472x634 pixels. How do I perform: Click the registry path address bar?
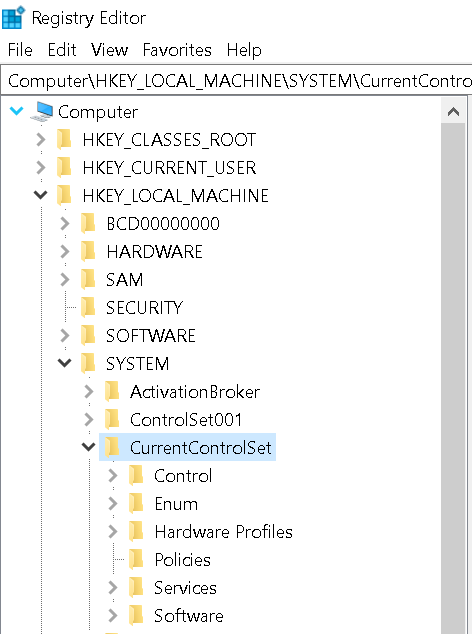tap(237, 81)
